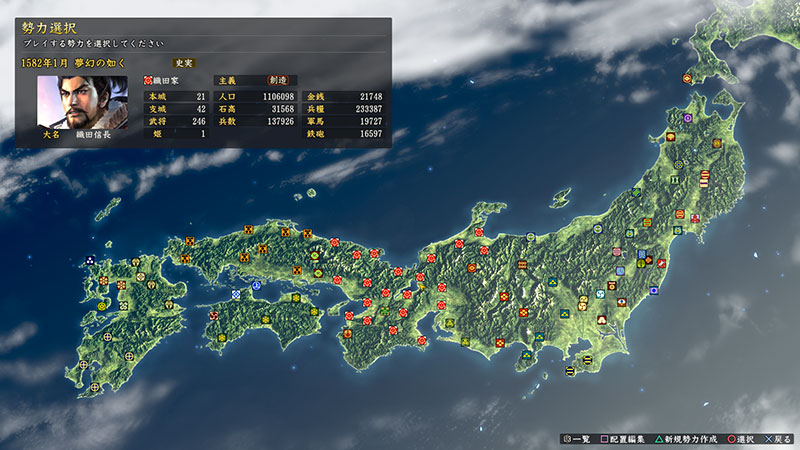Select the large yellow striped crest in Tohoku

[x=705, y=180]
